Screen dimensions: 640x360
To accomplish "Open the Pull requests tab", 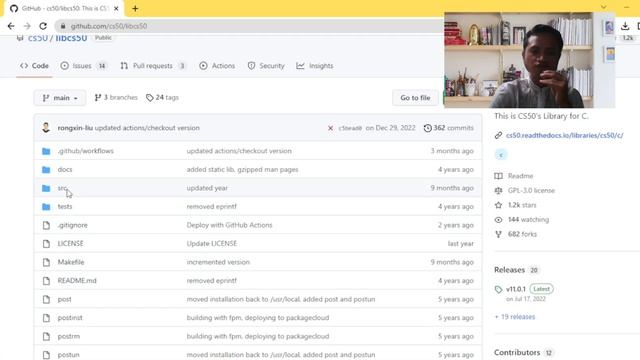I will click(x=153, y=66).
